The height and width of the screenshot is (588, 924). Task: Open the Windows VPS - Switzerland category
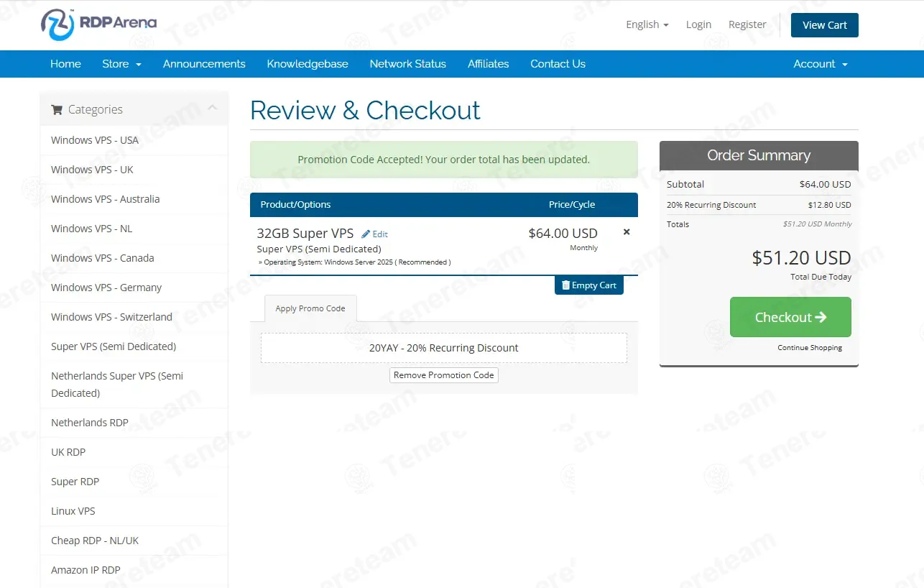pos(134,317)
